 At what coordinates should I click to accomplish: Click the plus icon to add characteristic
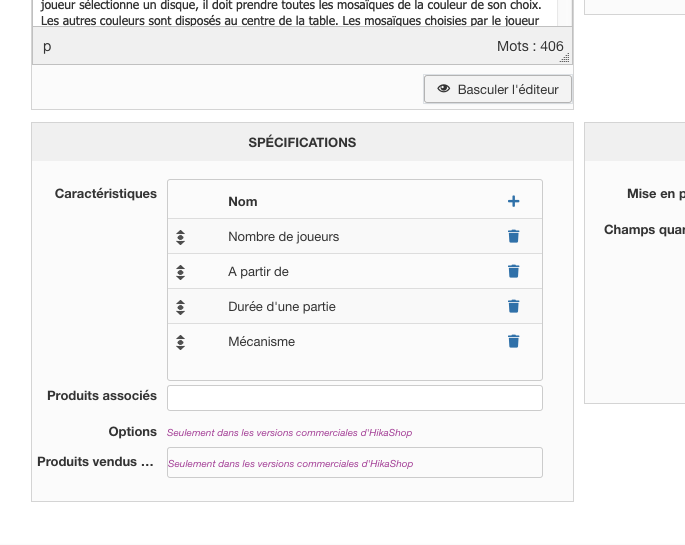coord(513,201)
